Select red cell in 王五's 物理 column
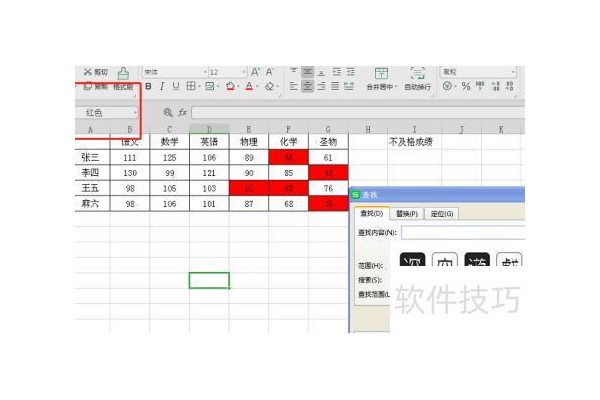Screen dimensions: 600x400 (249, 188)
